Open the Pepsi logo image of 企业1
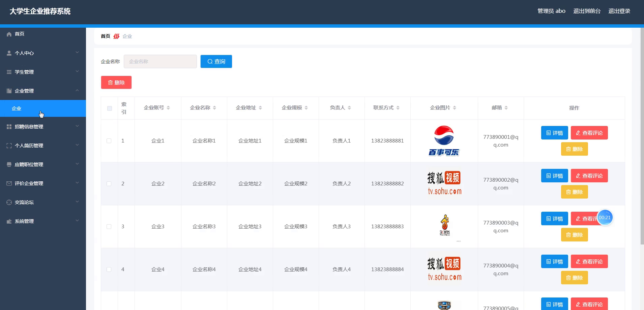Viewport: 644px width, 310px height. (x=444, y=141)
